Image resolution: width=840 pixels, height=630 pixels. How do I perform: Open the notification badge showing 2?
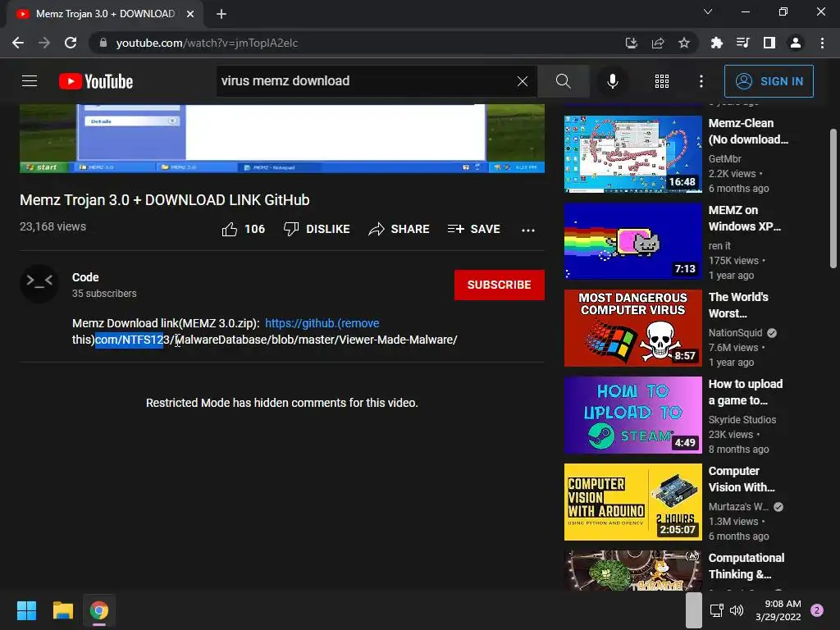[x=817, y=610]
